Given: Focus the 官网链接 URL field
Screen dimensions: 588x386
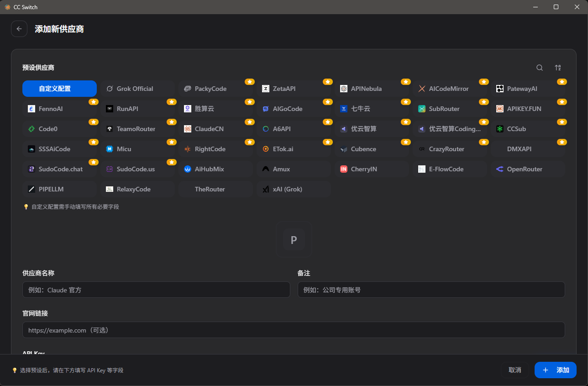Looking at the screenshot, I should [x=294, y=330].
